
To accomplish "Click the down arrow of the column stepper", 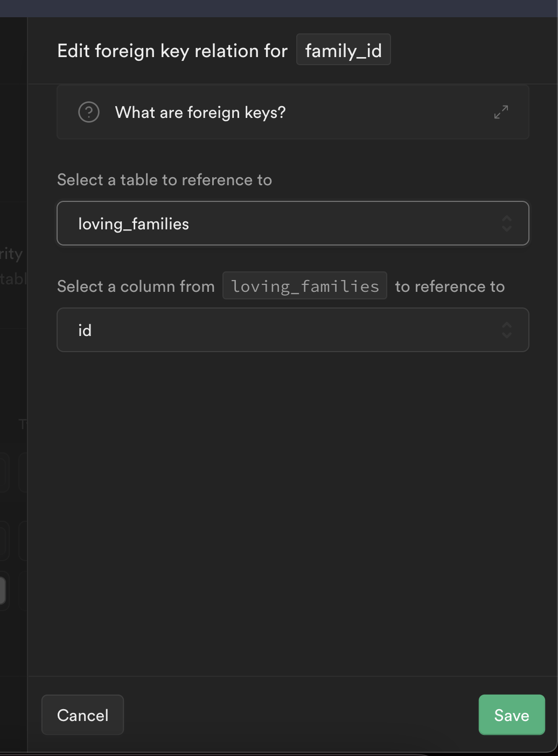I will click(x=506, y=334).
